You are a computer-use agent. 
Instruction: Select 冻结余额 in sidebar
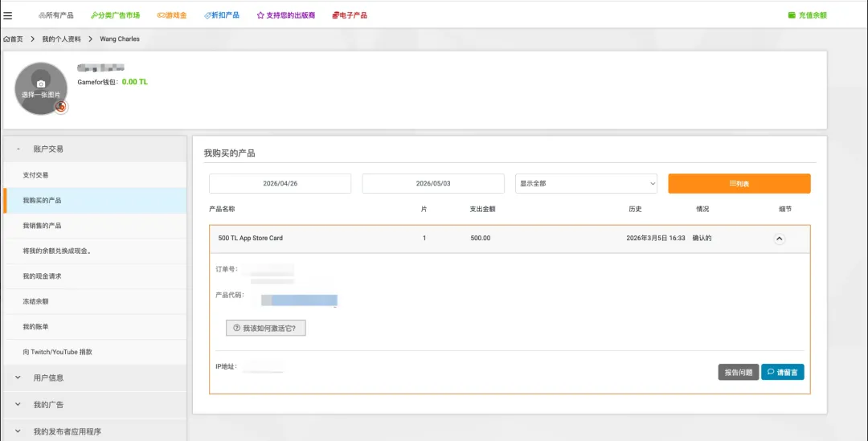(x=95, y=301)
